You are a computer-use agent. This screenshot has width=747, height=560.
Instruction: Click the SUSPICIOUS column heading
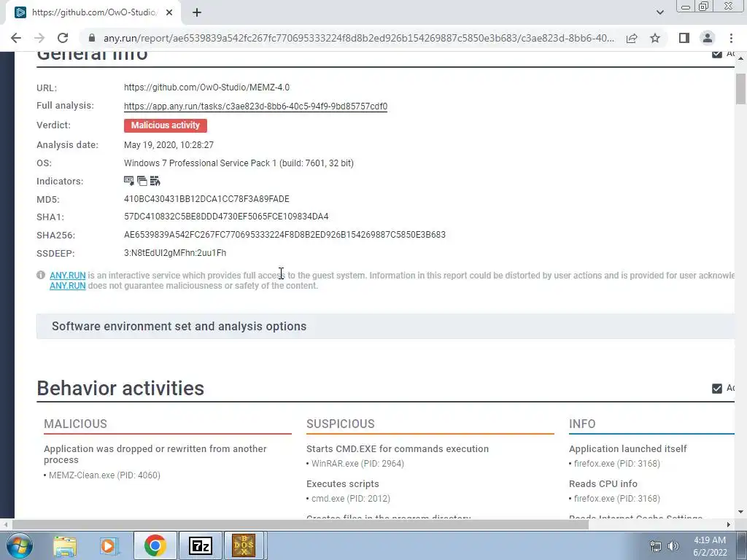point(341,424)
